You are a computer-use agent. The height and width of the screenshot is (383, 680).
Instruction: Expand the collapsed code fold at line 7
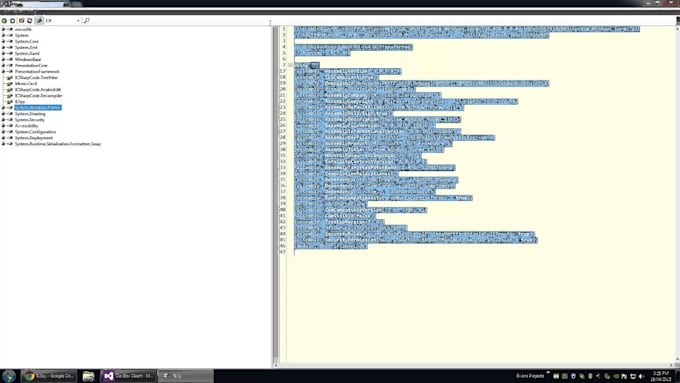click(291, 65)
